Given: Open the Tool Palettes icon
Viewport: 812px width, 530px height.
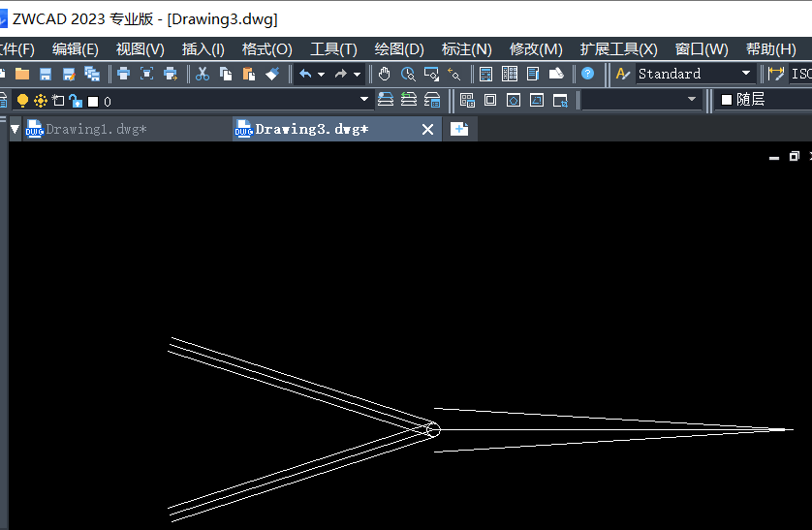Looking at the screenshot, I should click(533, 74).
